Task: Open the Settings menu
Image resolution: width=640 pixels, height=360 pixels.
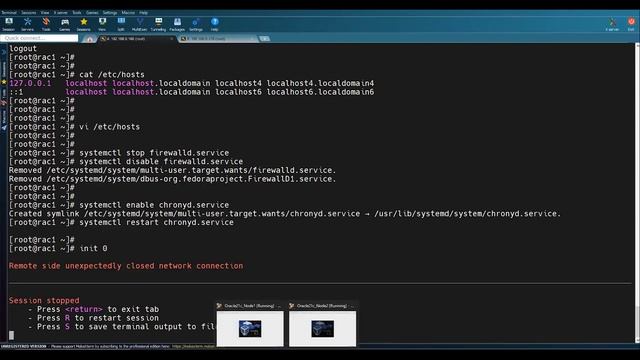Action: coord(110,13)
